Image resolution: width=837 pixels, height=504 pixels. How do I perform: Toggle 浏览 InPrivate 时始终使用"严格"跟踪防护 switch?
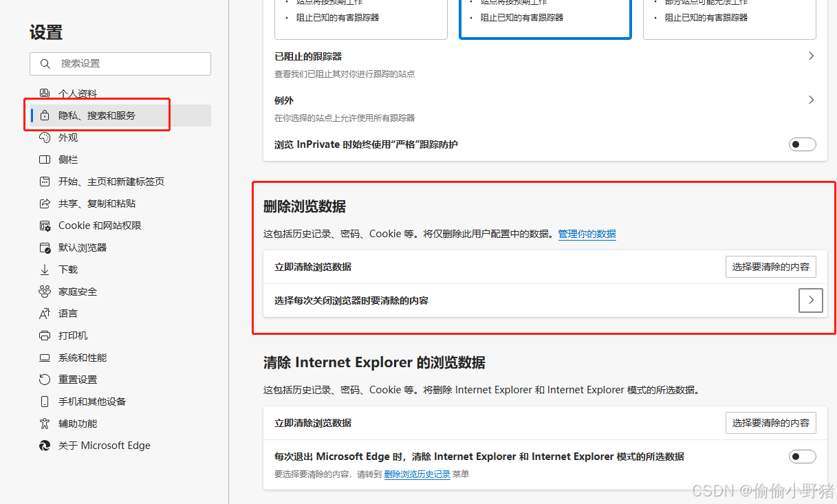802,144
